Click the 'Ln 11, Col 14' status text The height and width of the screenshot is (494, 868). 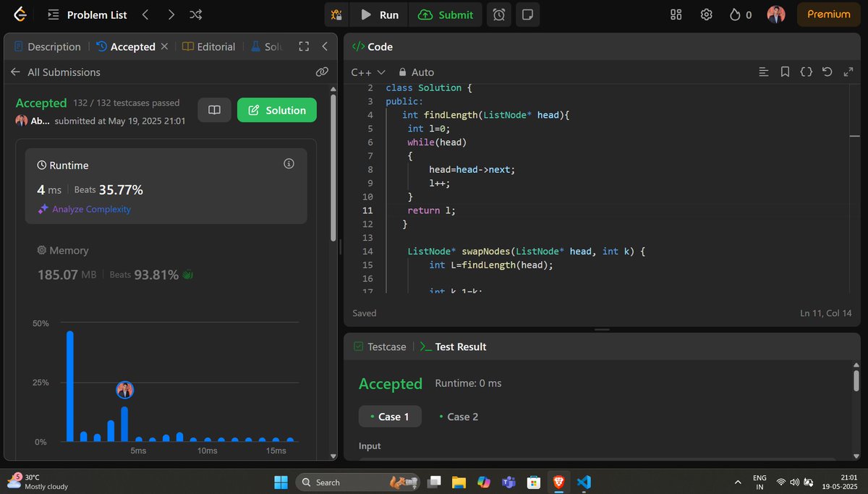[x=826, y=313]
